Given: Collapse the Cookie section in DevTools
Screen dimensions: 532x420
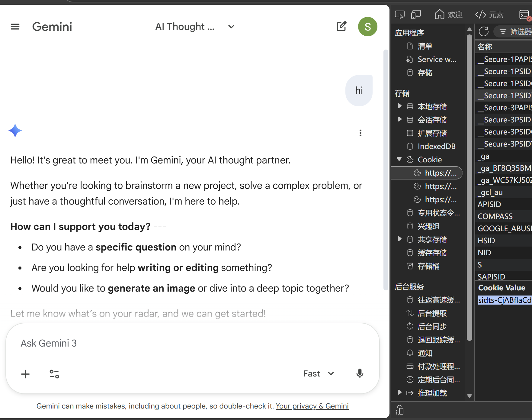Looking at the screenshot, I should coord(399,159).
